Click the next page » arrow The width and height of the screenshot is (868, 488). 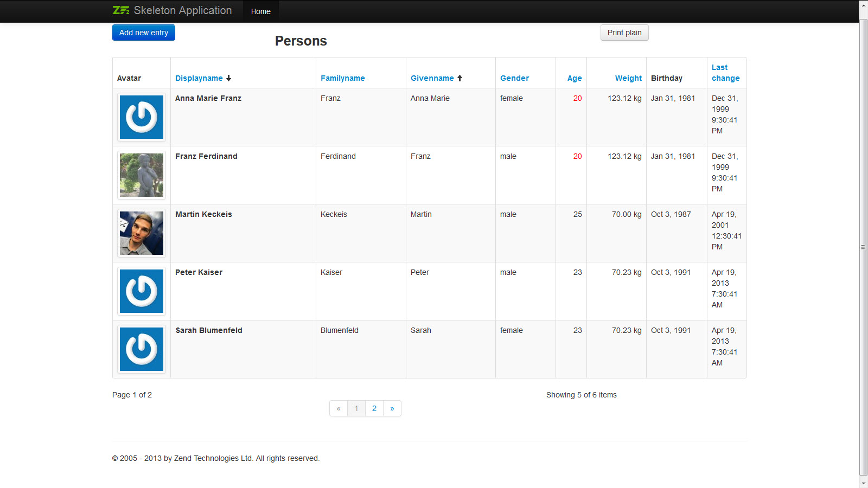(x=392, y=408)
